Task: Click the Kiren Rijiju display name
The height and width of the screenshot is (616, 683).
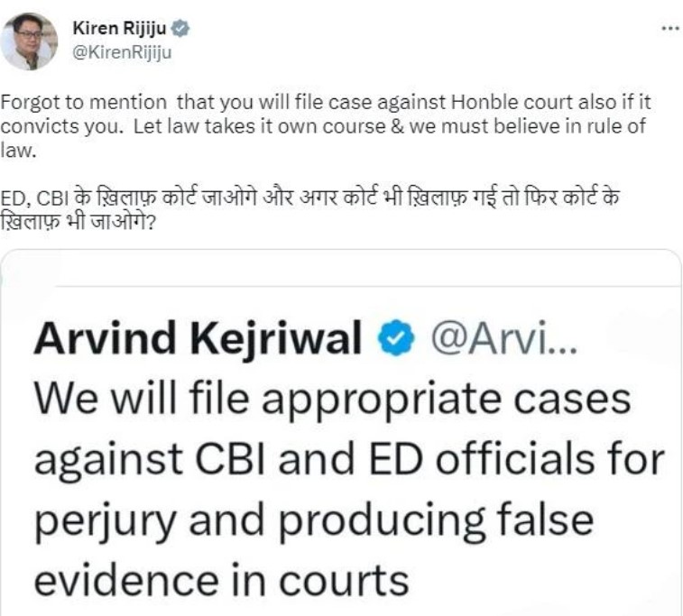Action: (x=119, y=28)
